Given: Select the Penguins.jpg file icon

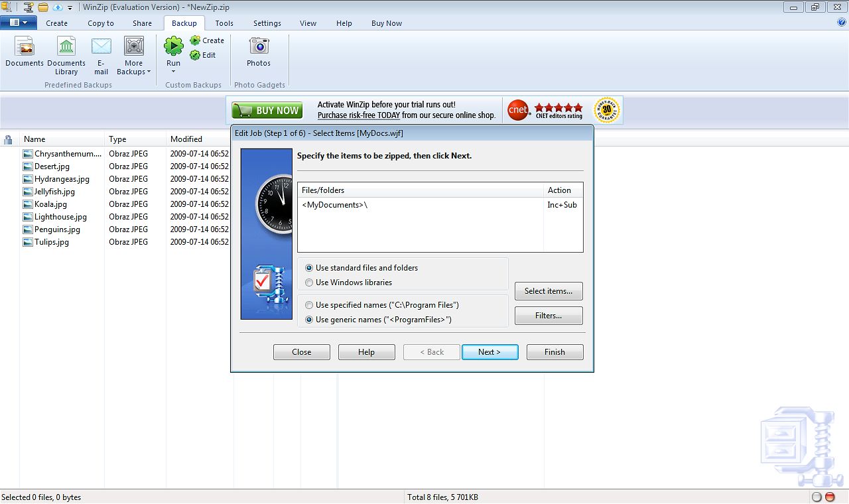Looking at the screenshot, I should (27, 229).
